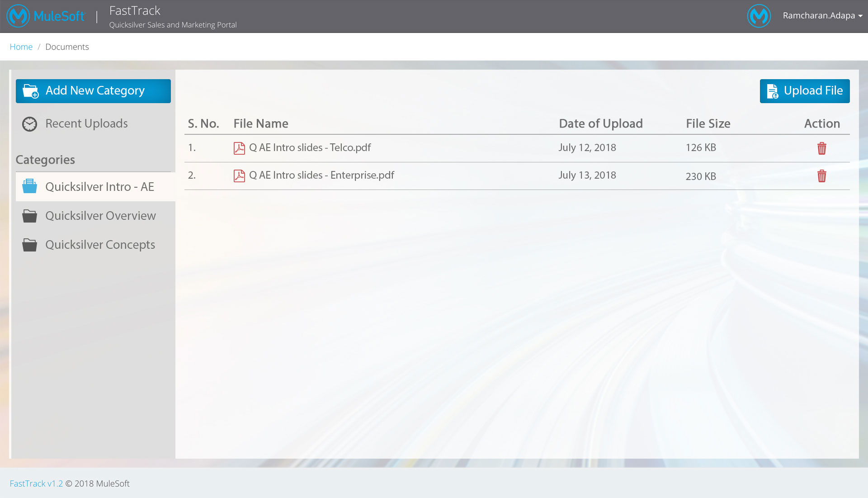Click the folder icon for Quicksilver Overview
The height and width of the screenshot is (498, 868).
click(30, 216)
